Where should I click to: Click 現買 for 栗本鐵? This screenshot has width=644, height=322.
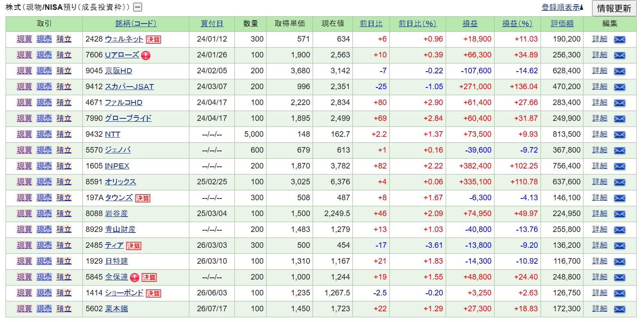point(24,309)
